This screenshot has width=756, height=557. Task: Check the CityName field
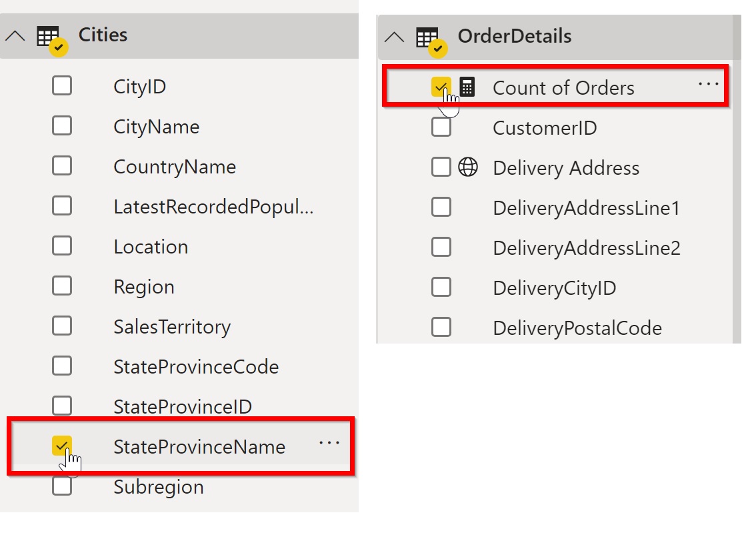coord(62,126)
